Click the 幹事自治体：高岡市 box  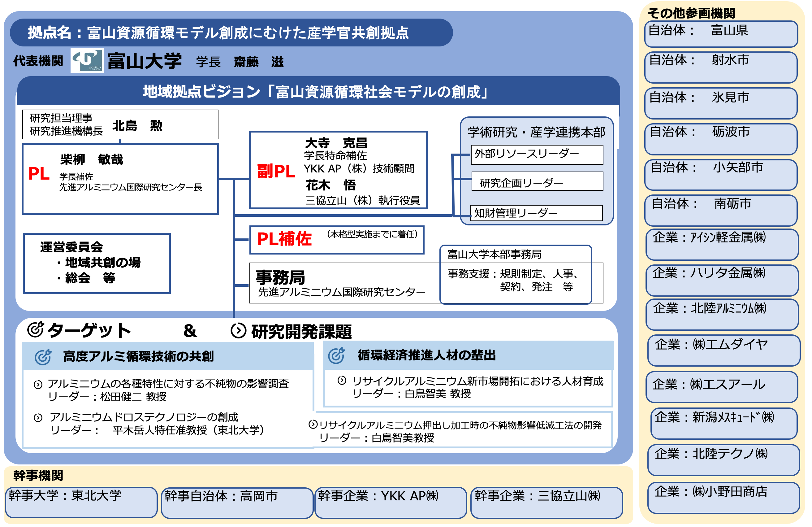[x=237, y=503]
